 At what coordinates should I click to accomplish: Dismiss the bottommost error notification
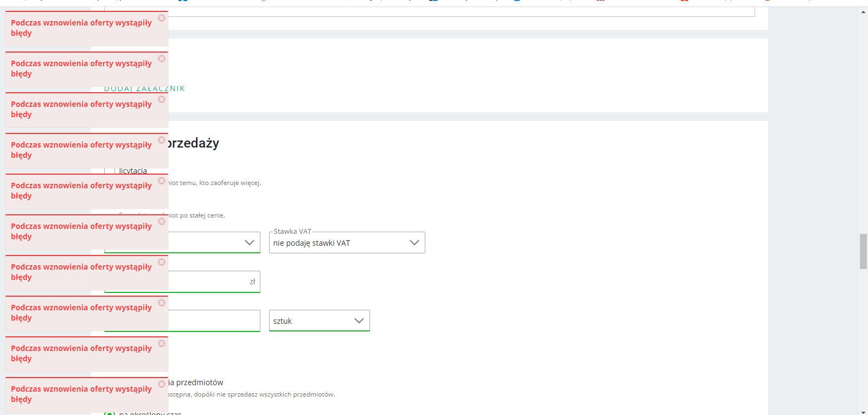coord(162,384)
